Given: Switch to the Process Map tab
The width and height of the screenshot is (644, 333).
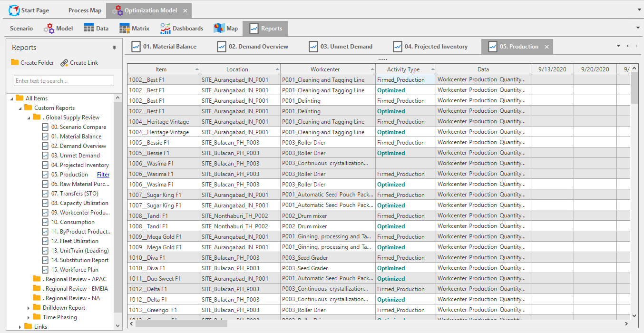Looking at the screenshot, I should click(x=85, y=10).
